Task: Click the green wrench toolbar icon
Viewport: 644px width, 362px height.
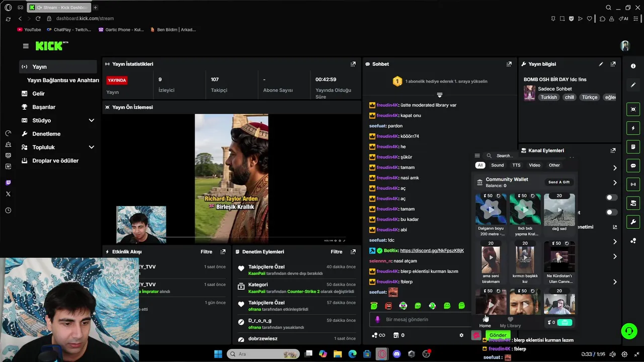Action: coord(633,222)
